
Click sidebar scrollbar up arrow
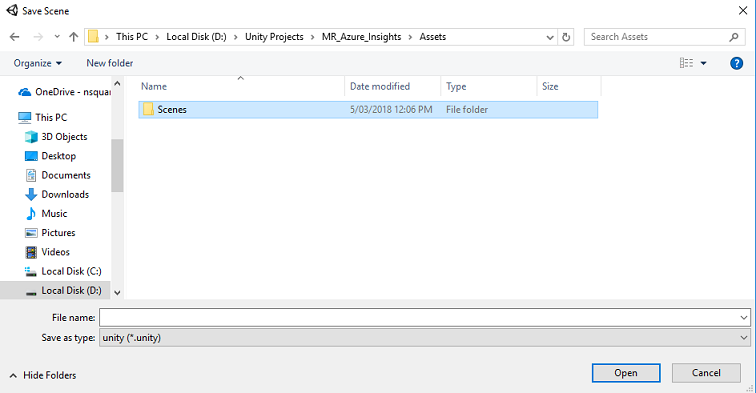pyautogui.click(x=117, y=83)
